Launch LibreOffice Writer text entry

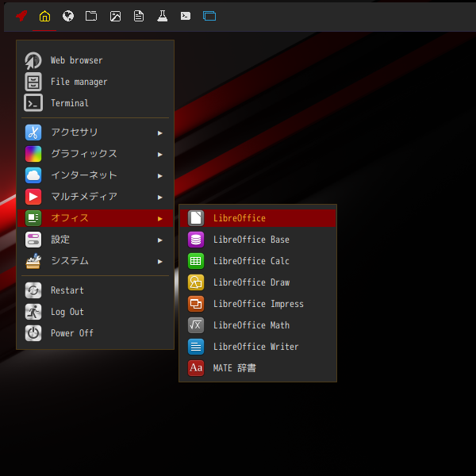pyautogui.click(x=256, y=347)
